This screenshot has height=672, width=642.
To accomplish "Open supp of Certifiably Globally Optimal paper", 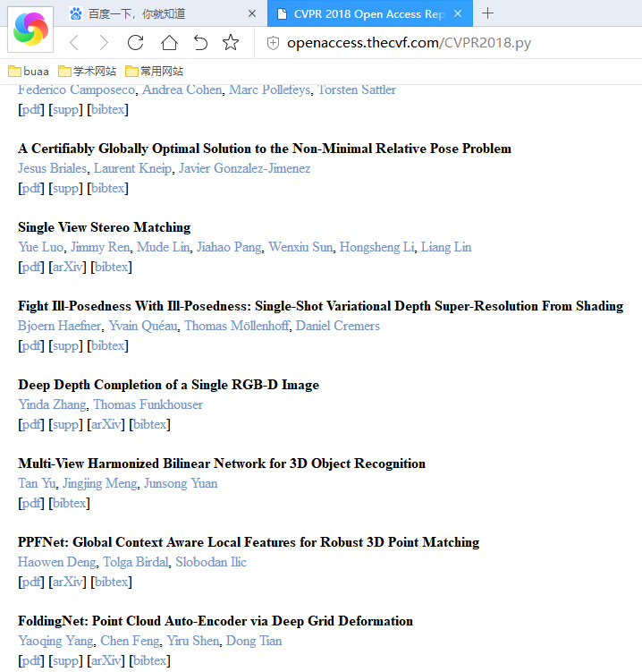I will (x=65, y=188).
